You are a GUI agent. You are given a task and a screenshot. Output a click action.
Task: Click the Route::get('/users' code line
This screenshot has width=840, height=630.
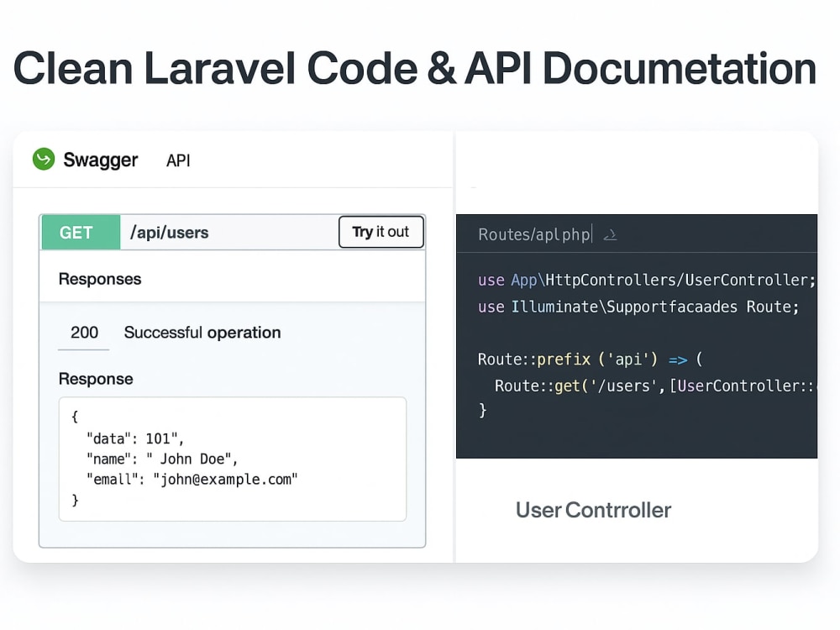[x=654, y=386]
